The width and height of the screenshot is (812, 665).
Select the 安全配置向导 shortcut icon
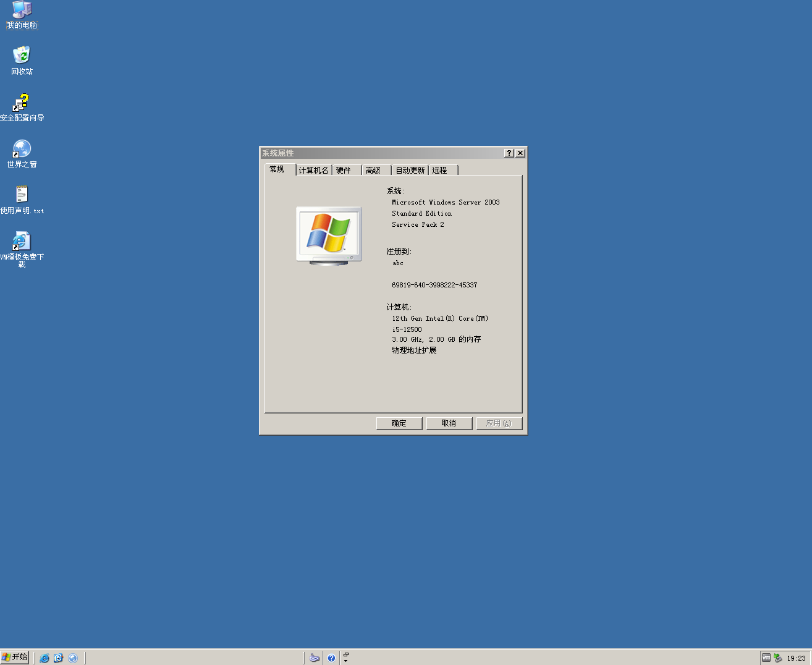(22, 107)
